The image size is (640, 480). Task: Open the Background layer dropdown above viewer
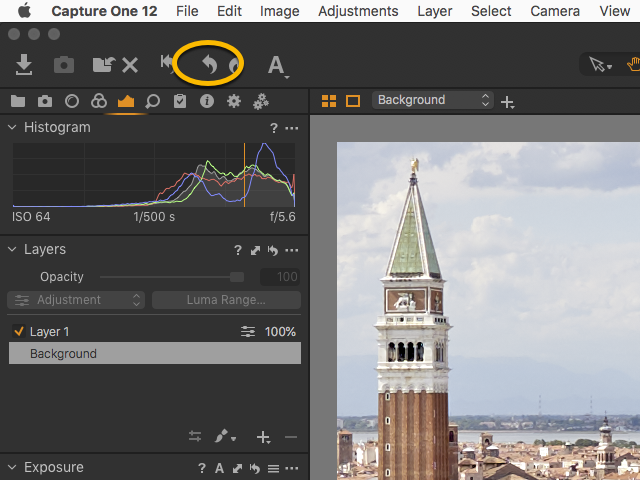pyautogui.click(x=433, y=100)
